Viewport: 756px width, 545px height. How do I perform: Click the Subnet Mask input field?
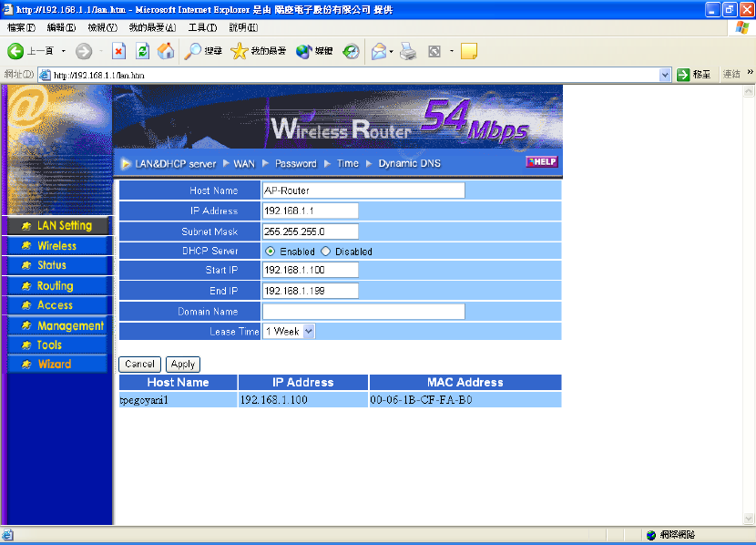[x=310, y=231]
